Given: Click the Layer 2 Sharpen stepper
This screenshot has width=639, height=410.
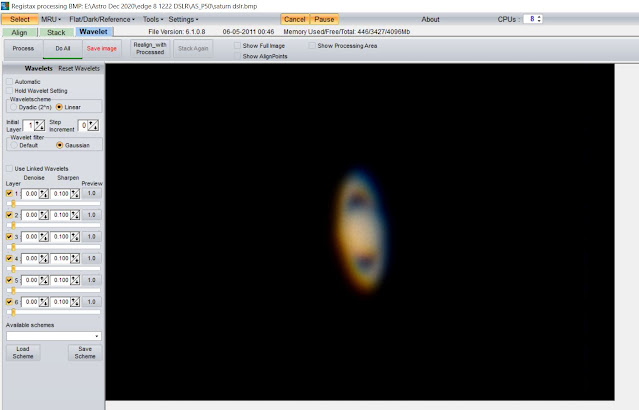Looking at the screenshot, I should click(x=75, y=215).
